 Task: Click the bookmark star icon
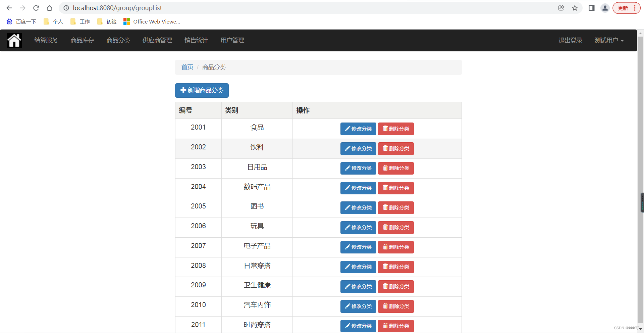coord(575,8)
